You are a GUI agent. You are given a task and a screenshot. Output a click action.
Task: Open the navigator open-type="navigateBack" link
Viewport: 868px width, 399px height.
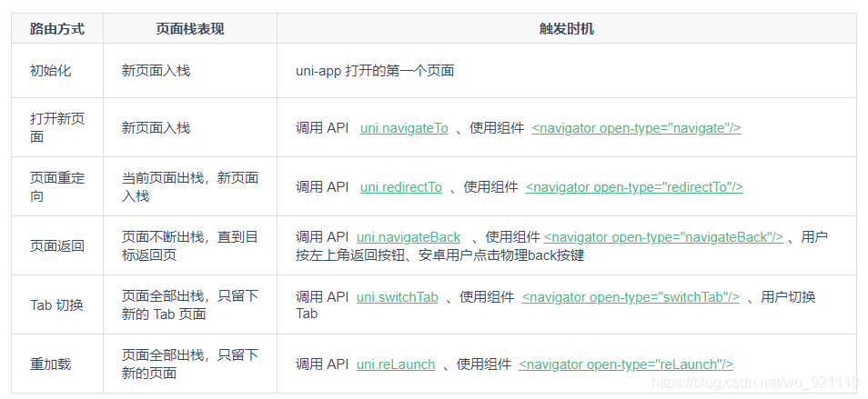pos(663,237)
